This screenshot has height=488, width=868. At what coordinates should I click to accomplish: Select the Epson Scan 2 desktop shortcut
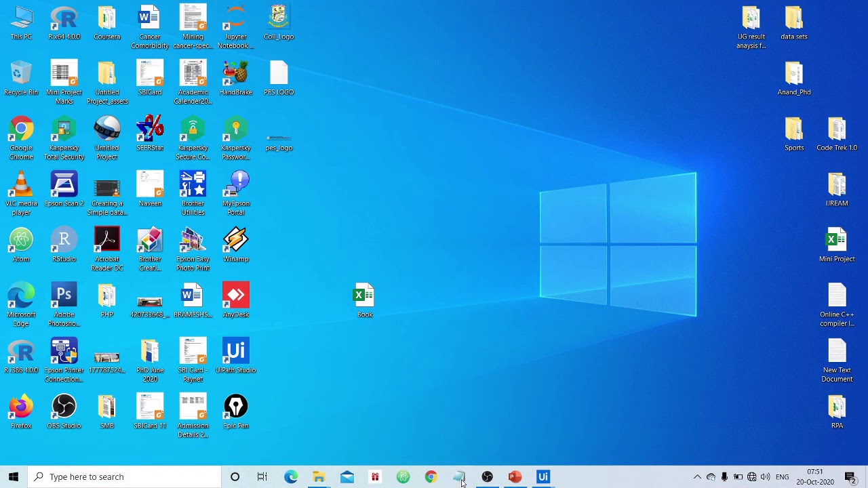click(64, 190)
